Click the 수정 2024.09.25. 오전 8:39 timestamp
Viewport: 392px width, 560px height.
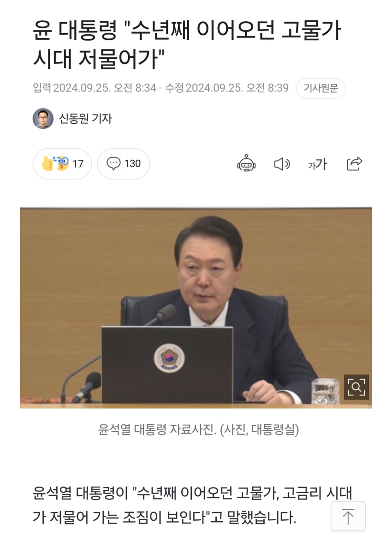(x=227, y=88)
